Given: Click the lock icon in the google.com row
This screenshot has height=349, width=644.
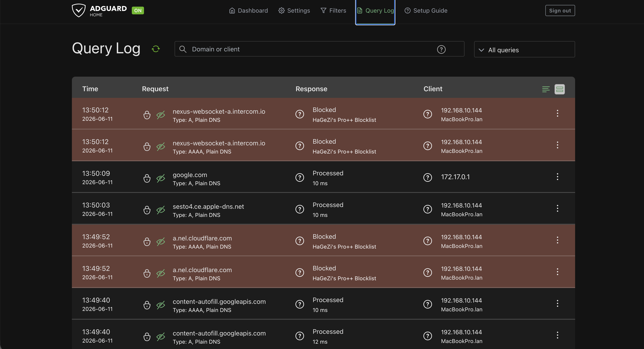Looking at the screenshot, I should [x=147, y=178].
